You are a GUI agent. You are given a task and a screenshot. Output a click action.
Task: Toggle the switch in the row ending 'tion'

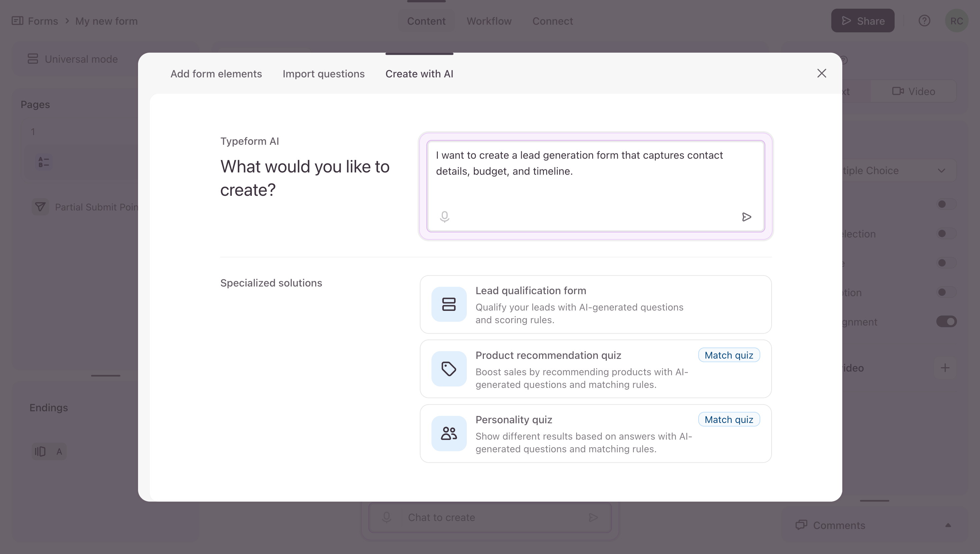click(x=946, y=292)
